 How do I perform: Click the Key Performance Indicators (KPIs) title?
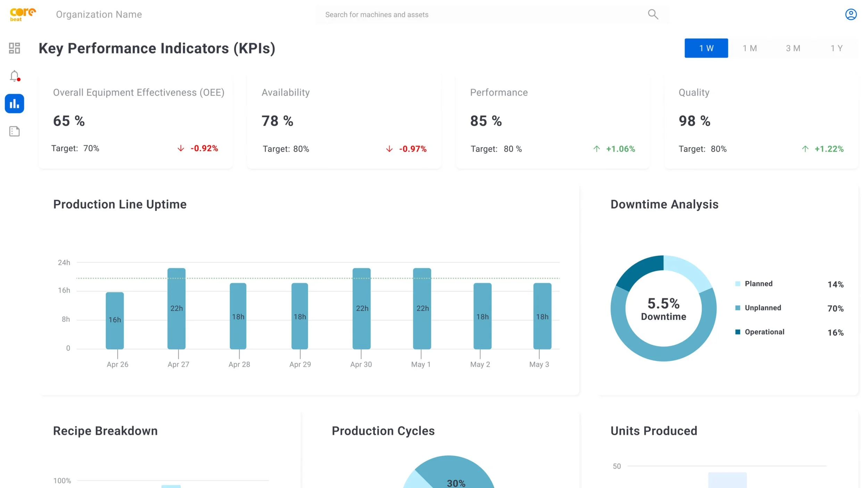157,48
